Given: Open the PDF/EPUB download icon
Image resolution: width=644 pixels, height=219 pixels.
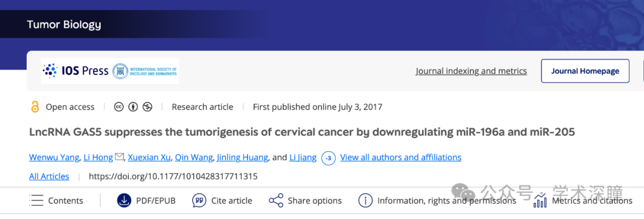Looking at the screenshot, I should [123, 201].
